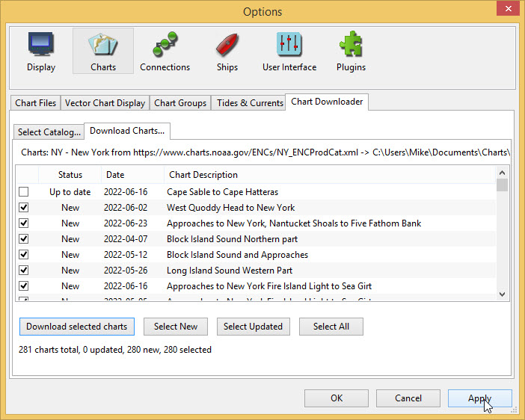Click Download selected charts button

point(76,327)
